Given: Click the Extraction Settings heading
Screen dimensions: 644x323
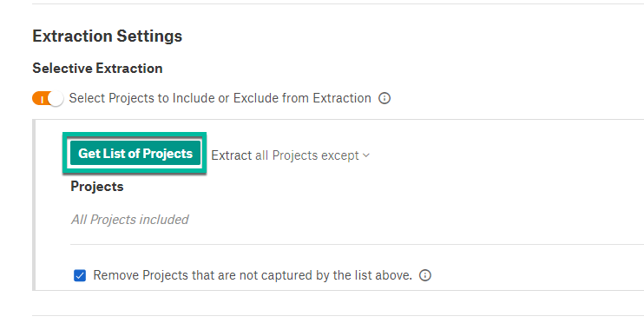Looking at the screenshot, I should (108, 36).
